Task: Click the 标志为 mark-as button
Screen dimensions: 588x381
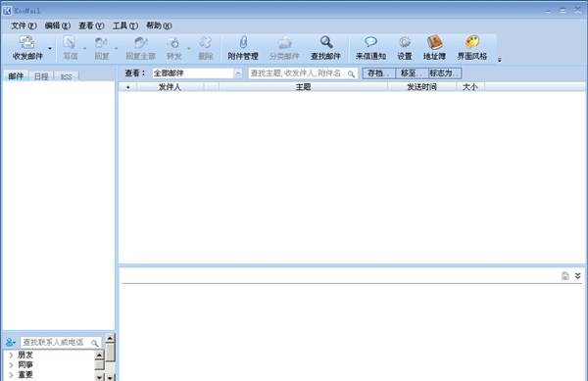Action: [445, 73]
